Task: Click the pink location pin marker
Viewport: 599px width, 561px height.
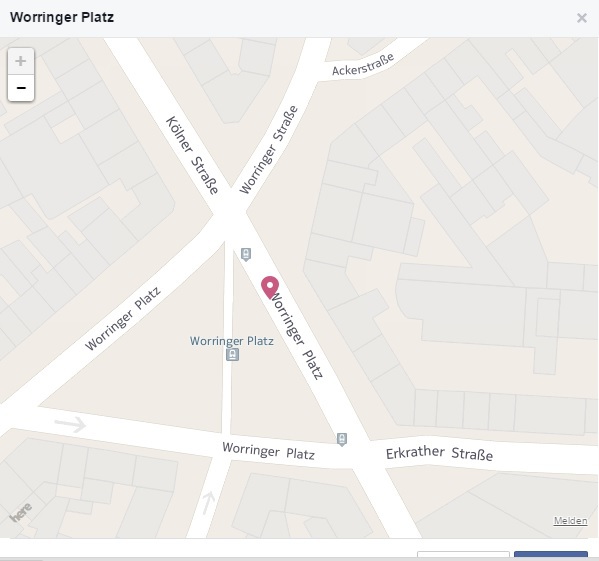Action: [x=270, y=288]
